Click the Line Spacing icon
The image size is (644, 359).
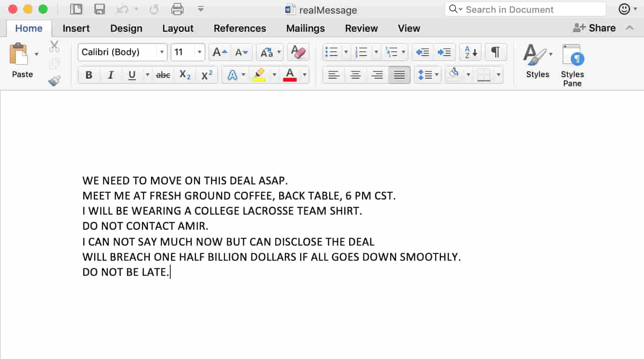425,75
